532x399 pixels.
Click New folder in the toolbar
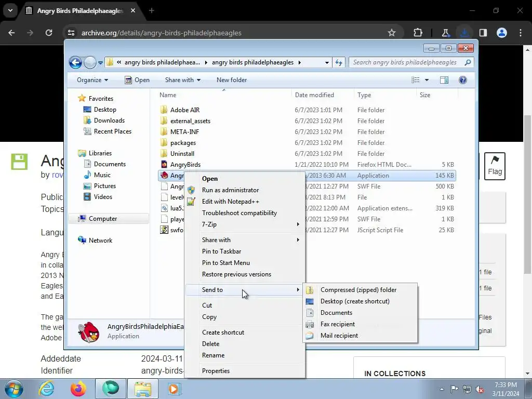tap(232, 80)
